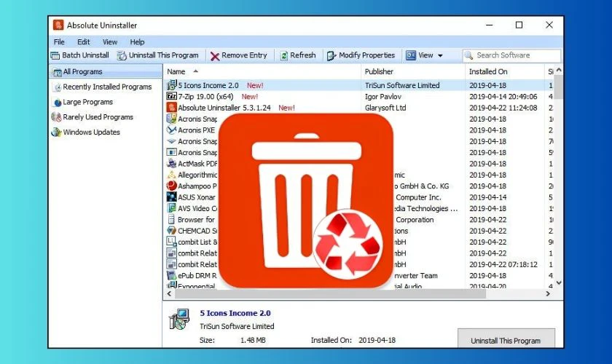Click the Name column sort arrow

(195, 71)
